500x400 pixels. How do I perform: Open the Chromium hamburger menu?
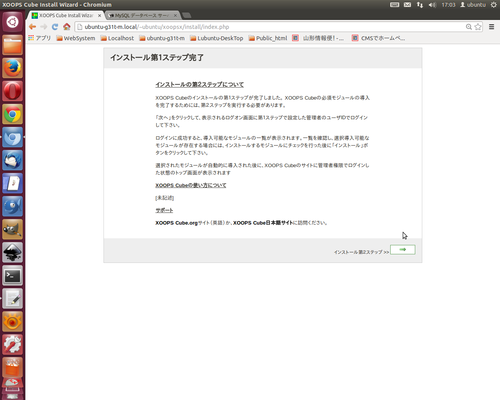pos(491,27)
